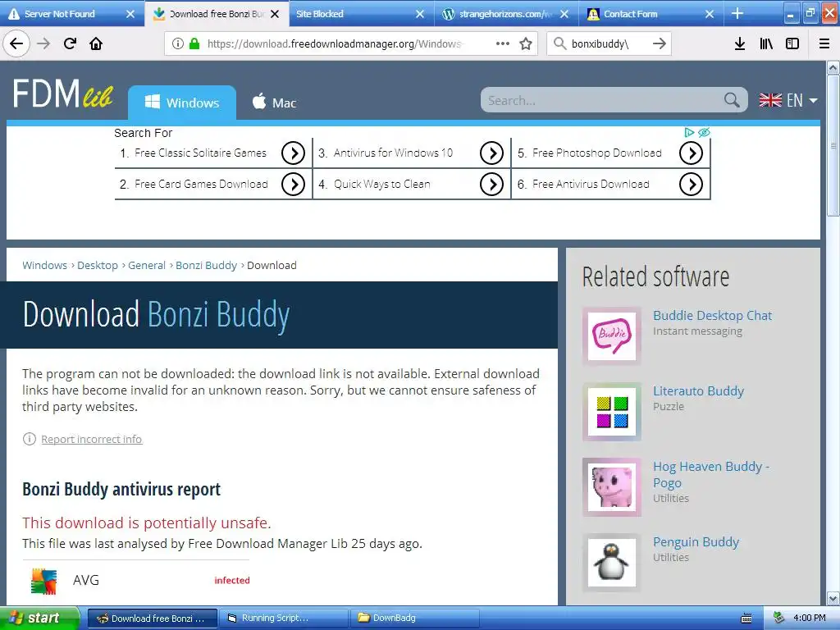This screenshot has height=630, width=840.
Task: Open Hog Heaven Buddy - Pogo link
Action: (x=711, y=474)
